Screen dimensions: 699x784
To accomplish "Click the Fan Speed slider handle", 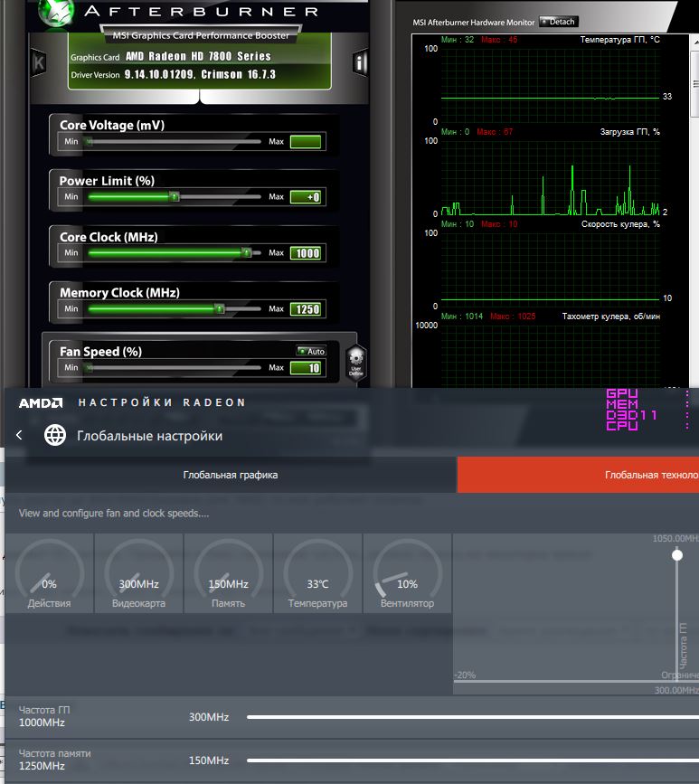I will (x=89, y=368).
